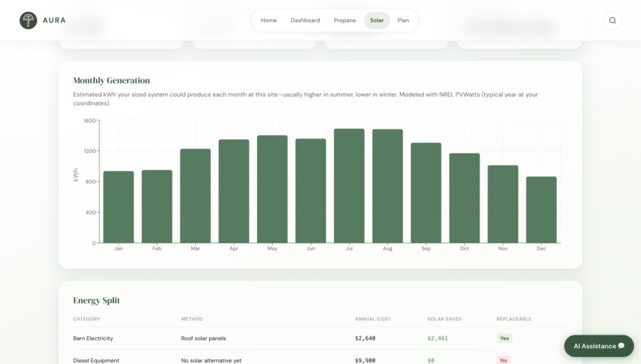Select the Oct bar in chart

click(x=464, y=198)
